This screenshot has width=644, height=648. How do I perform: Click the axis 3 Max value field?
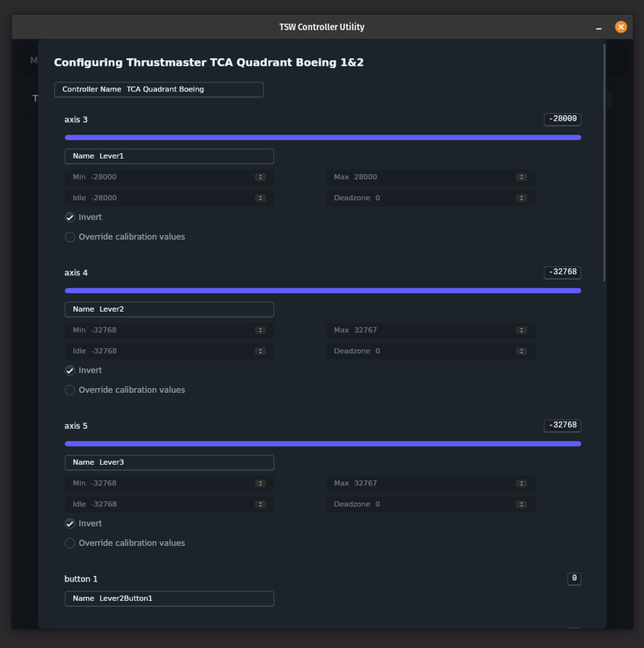coord(430,177)
